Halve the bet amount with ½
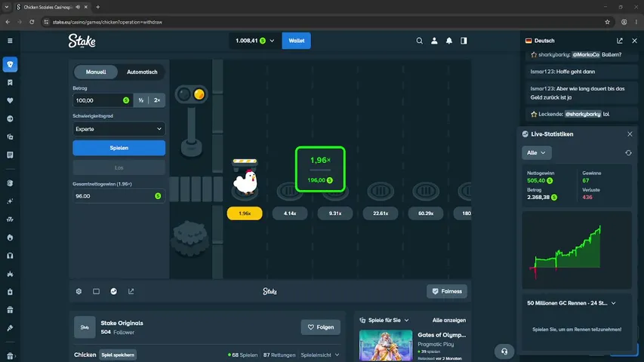The height and width of the screenshot is (362, 644). tap(141, 100)
